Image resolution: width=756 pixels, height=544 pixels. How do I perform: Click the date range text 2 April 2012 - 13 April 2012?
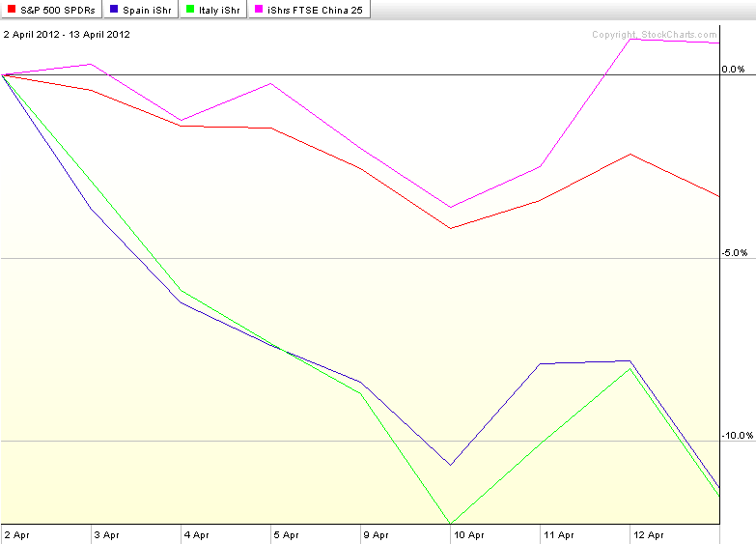pyautogui.click(x=67, y=34)
